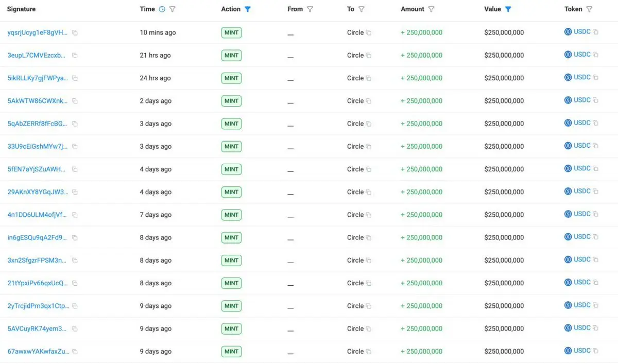Open transaction yqsrjUcyg1eF8gVH...
Screen dimensions: 618x364
(x=37, y=32)
